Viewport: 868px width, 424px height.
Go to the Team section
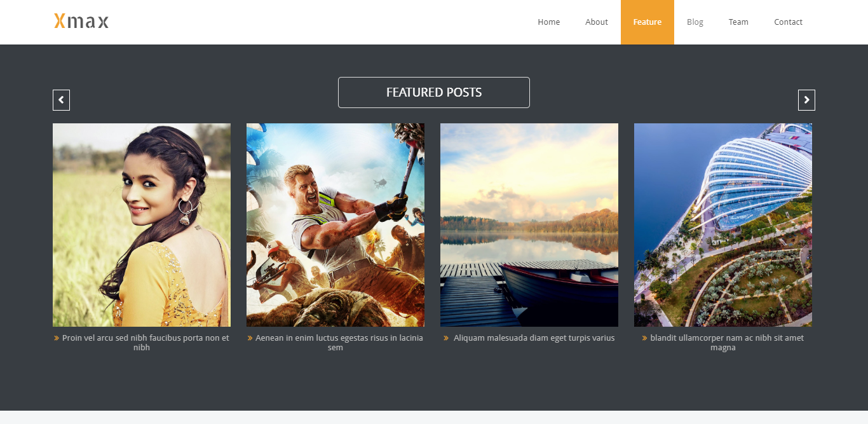(738, 22)
